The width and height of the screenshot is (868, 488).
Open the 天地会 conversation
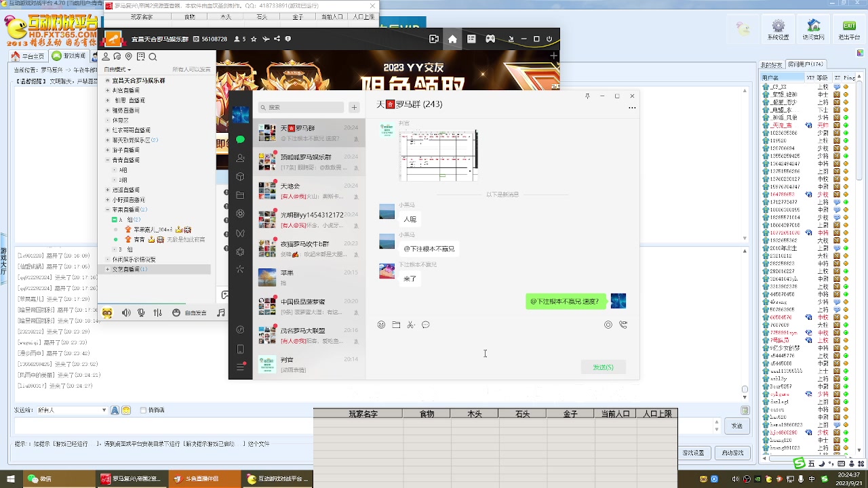click(309, 191)
